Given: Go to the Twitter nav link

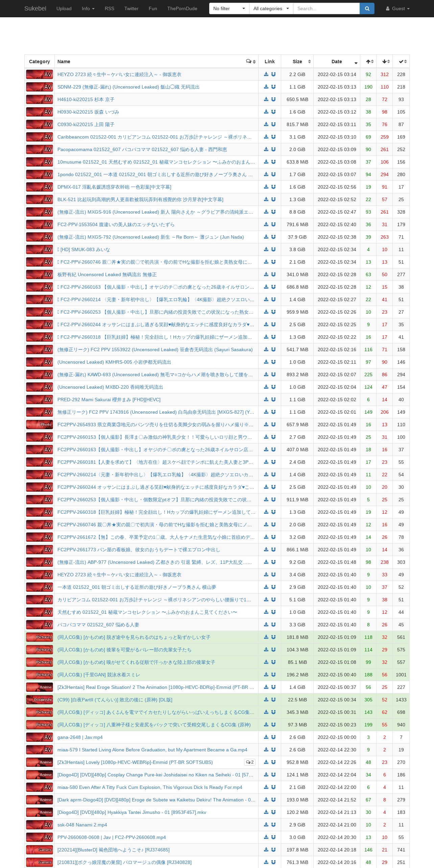Looking at the screenshot, I should click(131, 8).
